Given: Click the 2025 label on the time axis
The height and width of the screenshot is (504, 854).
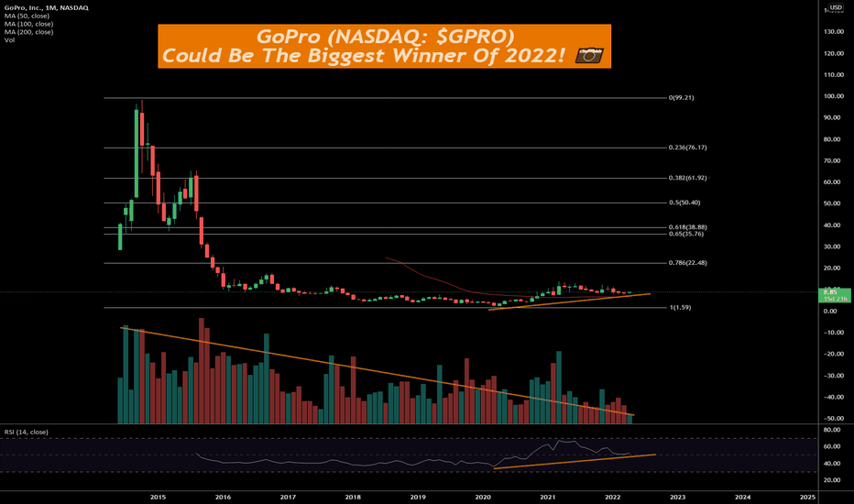Looking at the screenshot, I should click(807, 497).
